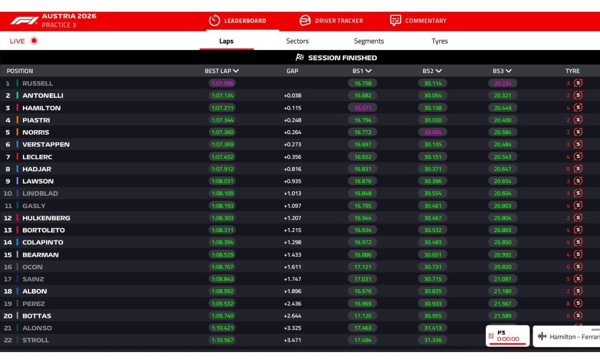Click Piastri's soft tyre icon
Image resolution: width=600 pixels, height=364 pixels.
pyautogui.click(x=578, y=120)
